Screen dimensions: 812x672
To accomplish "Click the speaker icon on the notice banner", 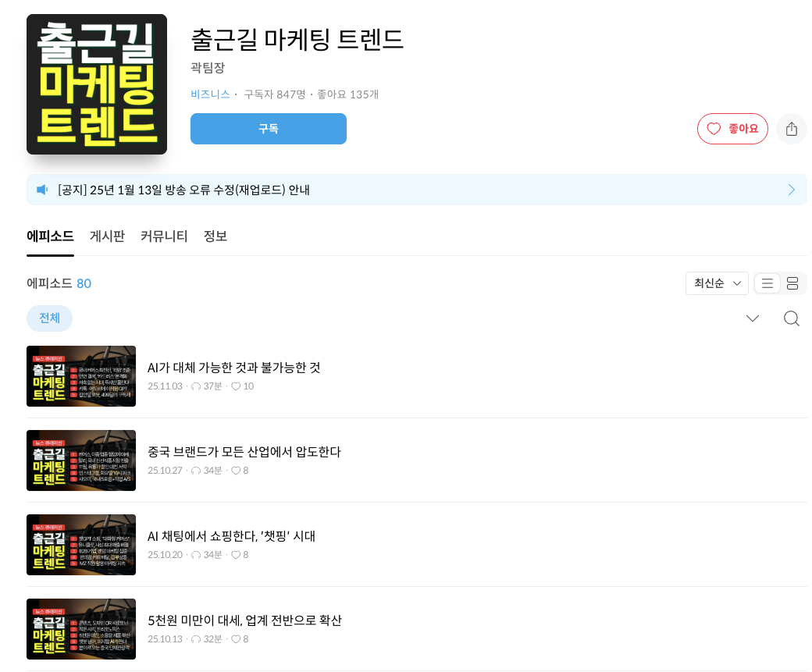I will pos(42,189).
